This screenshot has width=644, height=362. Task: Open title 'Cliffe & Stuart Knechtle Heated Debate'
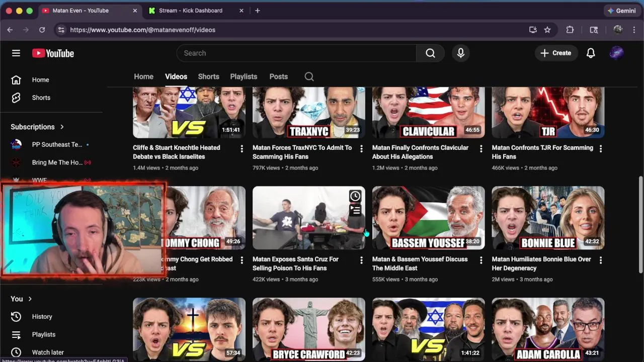177,152
